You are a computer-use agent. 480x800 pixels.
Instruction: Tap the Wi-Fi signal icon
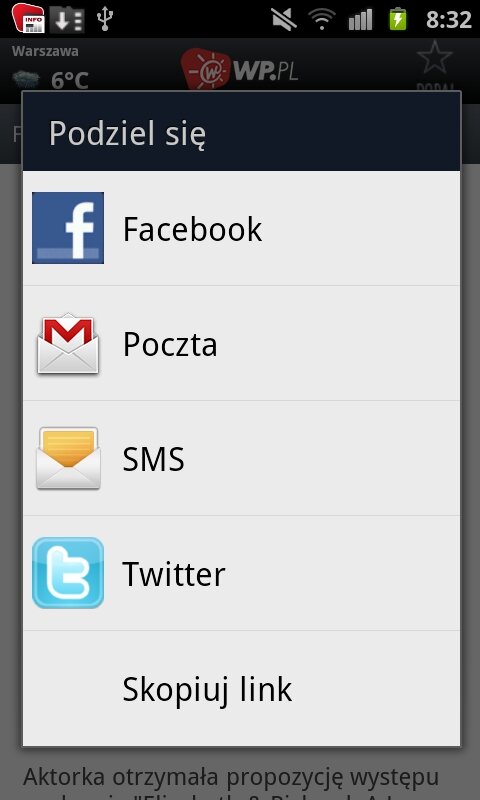pos(321,19)
